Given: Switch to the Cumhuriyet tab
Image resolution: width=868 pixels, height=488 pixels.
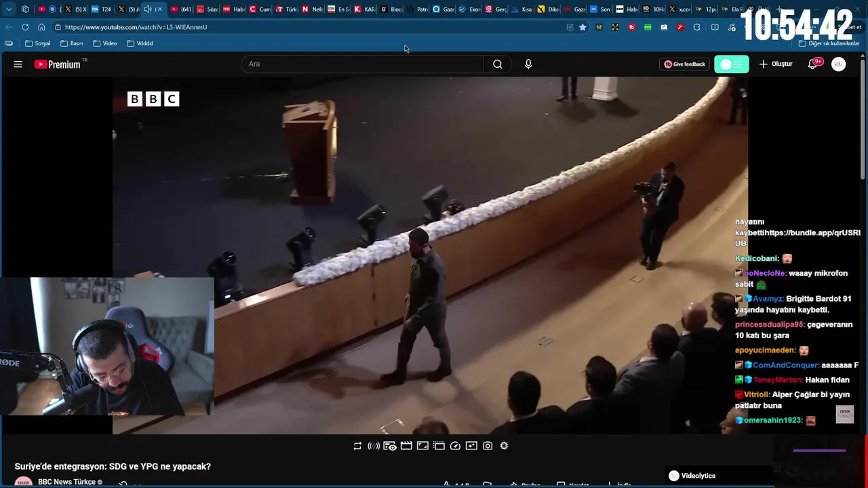Looking at the screenshot, I should click(260, 9).
